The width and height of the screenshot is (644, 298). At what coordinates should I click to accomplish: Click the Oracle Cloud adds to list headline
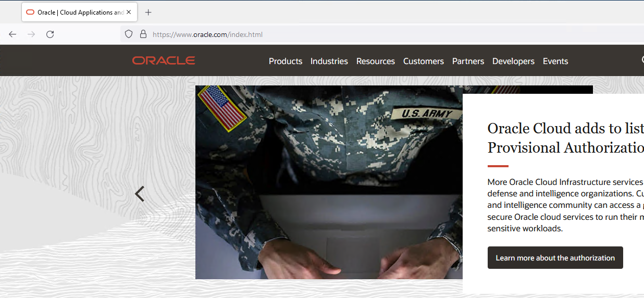[x=565, y=138]
